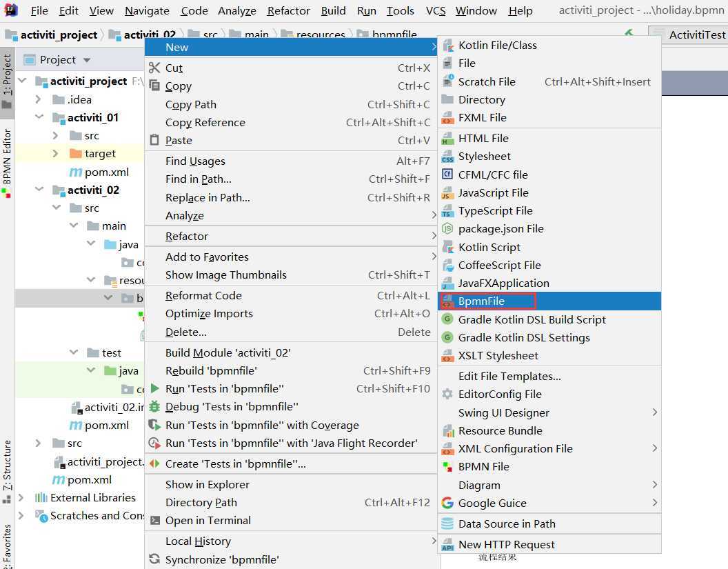Open the VCS menu
728x569 pixels.
click(x=436, y=10)
